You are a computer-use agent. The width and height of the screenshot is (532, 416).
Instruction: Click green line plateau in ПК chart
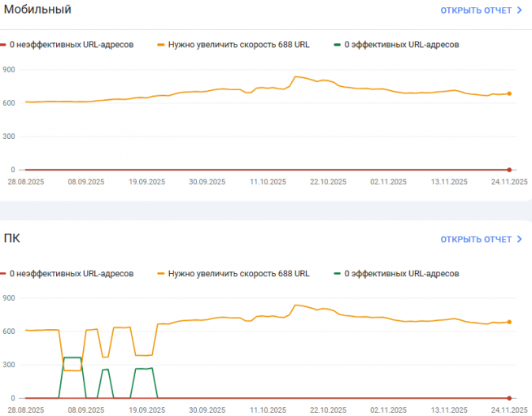[x=72, y=357]
